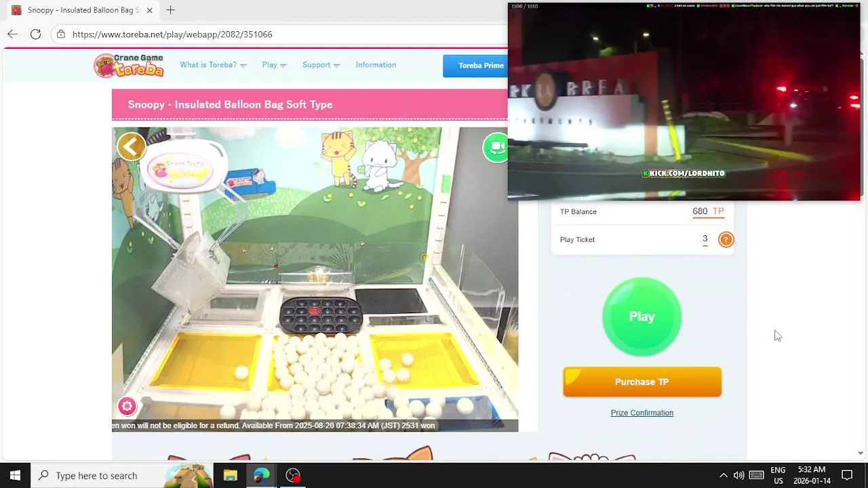Click the Snoopy Insulated Balloon Bag title
This screenshot has width=868, height=488.
pos(230,104)
